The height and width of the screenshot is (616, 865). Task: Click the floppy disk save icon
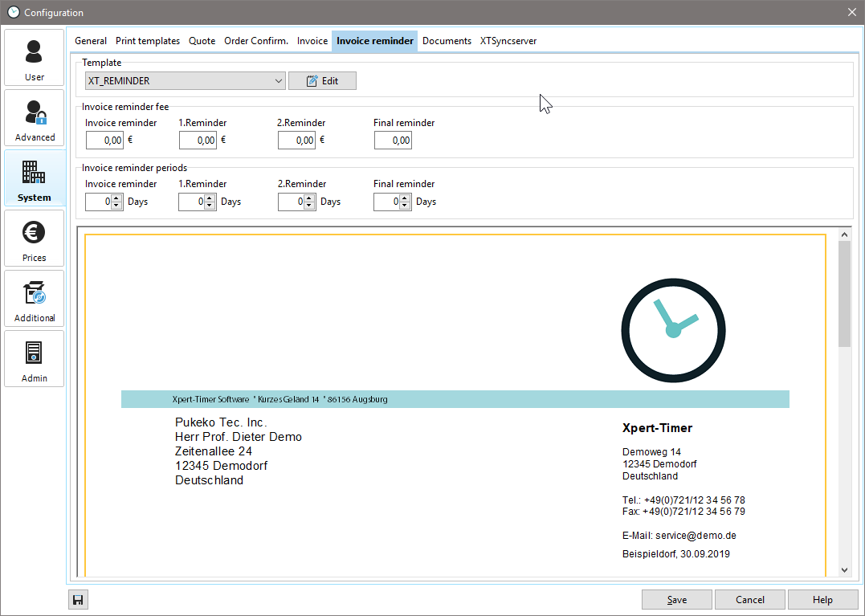(x=79, y=600)
